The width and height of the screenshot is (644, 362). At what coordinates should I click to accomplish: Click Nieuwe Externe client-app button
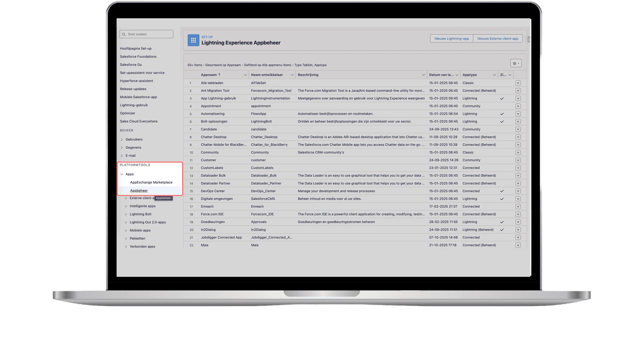coord(497,39)
